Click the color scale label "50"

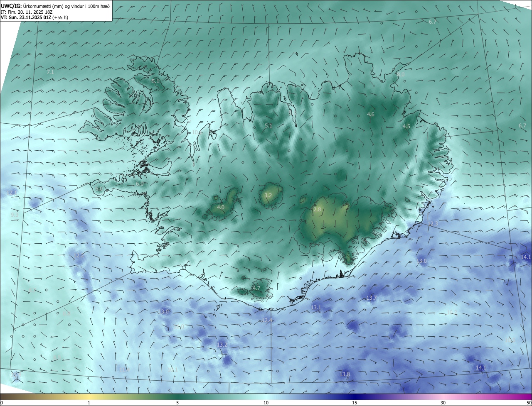(529, 403)
